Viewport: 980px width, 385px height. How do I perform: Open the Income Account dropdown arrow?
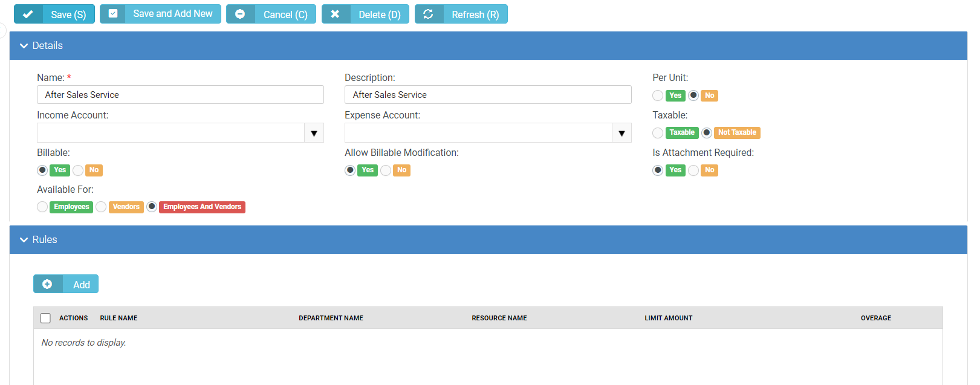coord(314,133)
